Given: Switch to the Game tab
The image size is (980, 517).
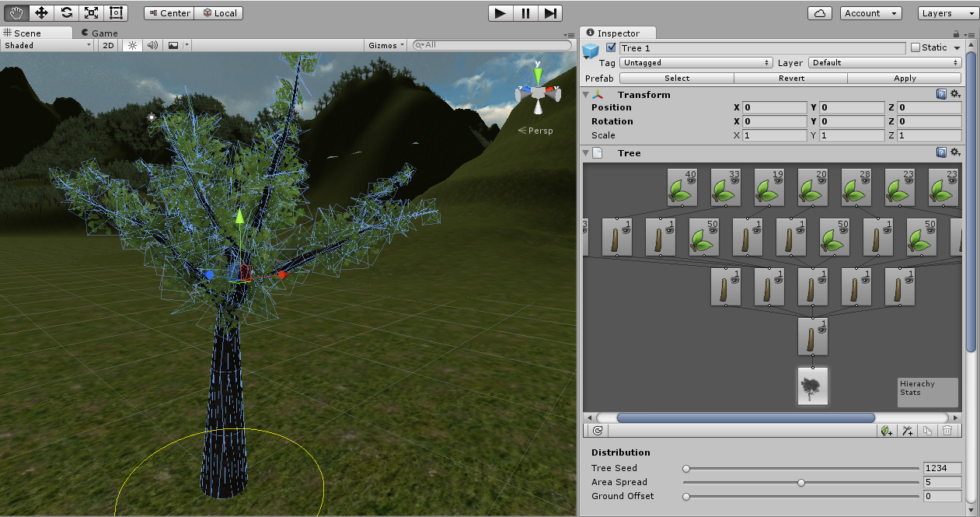Looking at the screenshot, I should (99, 33).
